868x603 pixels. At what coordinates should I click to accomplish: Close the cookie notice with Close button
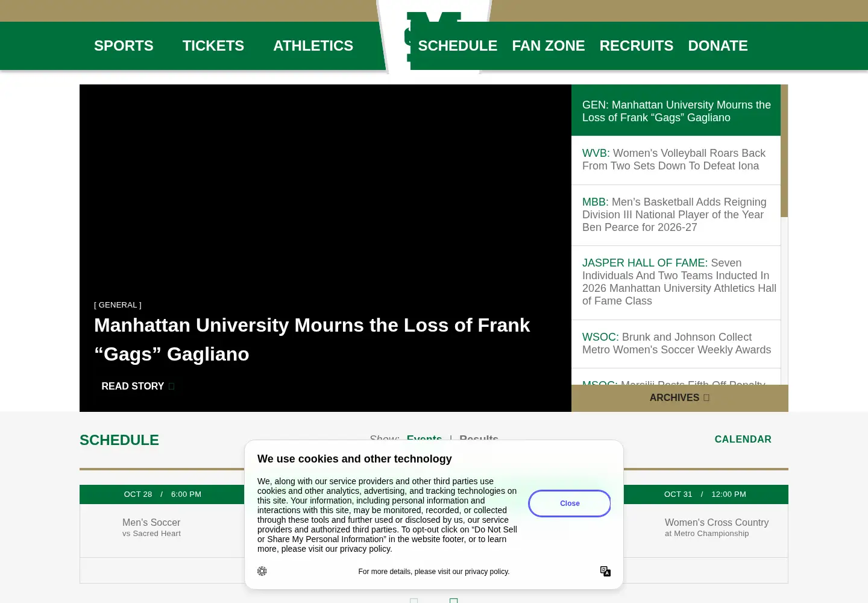coord(570,504)
